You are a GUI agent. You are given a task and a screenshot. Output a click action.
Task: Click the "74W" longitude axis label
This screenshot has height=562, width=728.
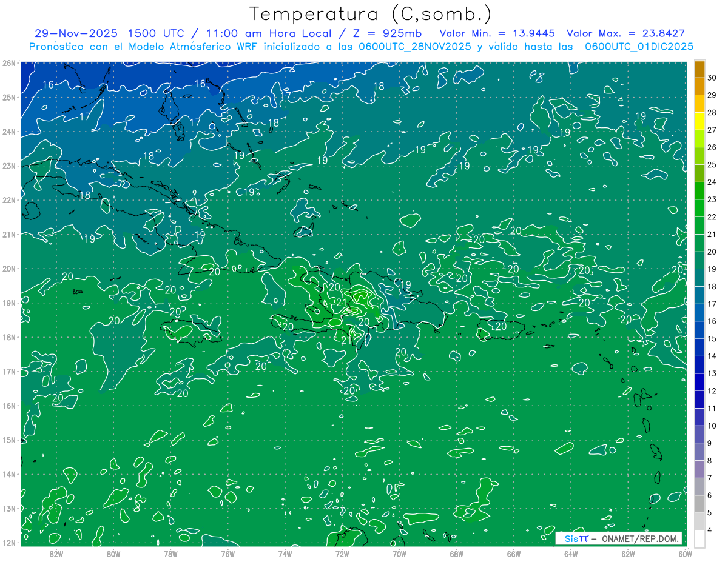pos(285,554)
